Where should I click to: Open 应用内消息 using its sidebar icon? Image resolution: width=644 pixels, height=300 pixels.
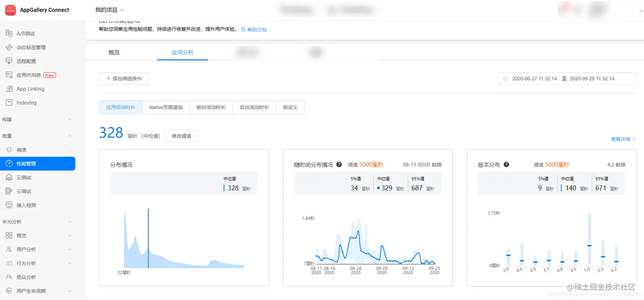[x=9, y=75]
